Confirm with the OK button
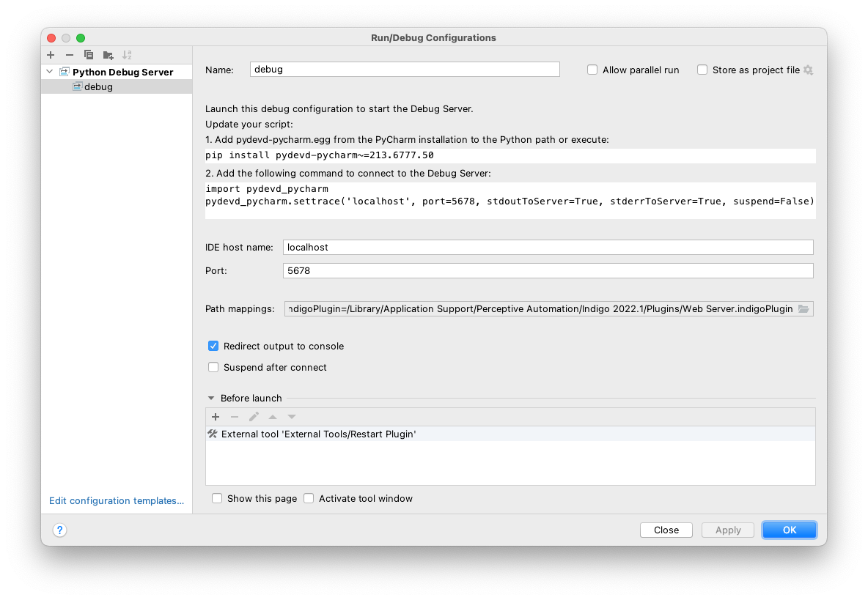This screenshot has width=868, height=600. click(x=789, y=530)
